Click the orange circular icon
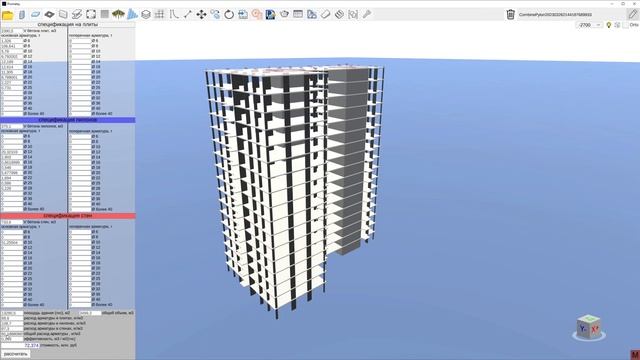Screen dimensions: 640x360 click(257, 15)
